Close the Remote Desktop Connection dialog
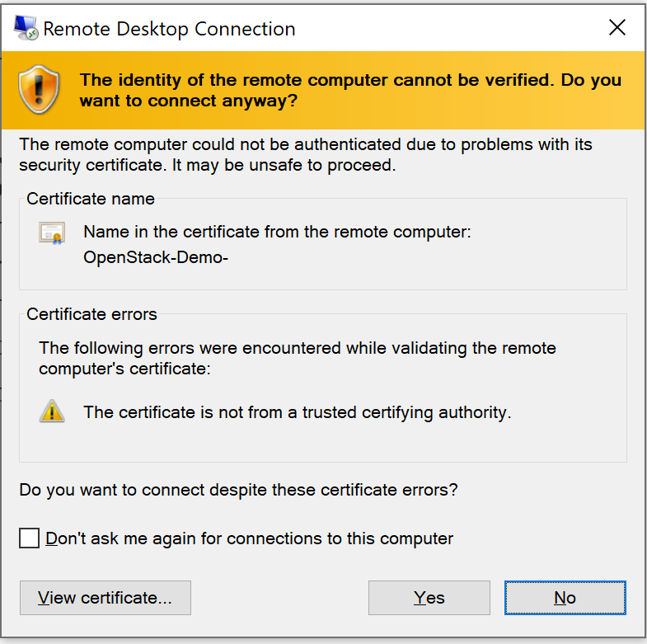 click(617, 28)
